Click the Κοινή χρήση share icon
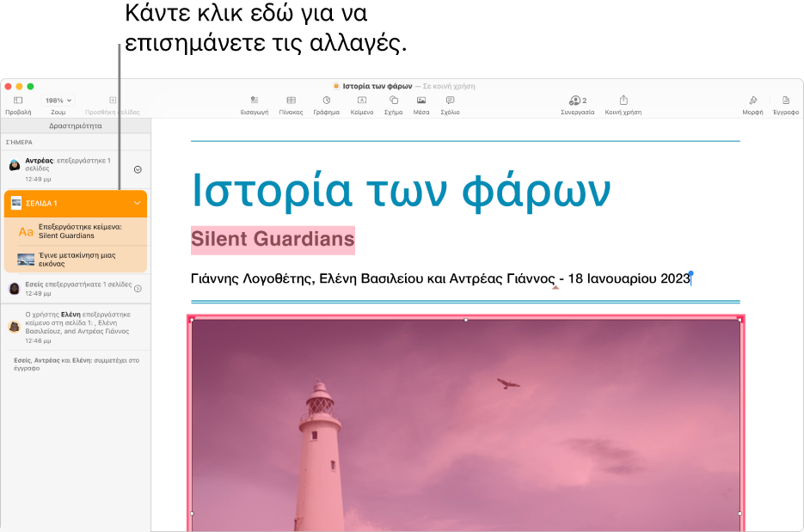Viewport: 804px width, 532px height. 623,100
